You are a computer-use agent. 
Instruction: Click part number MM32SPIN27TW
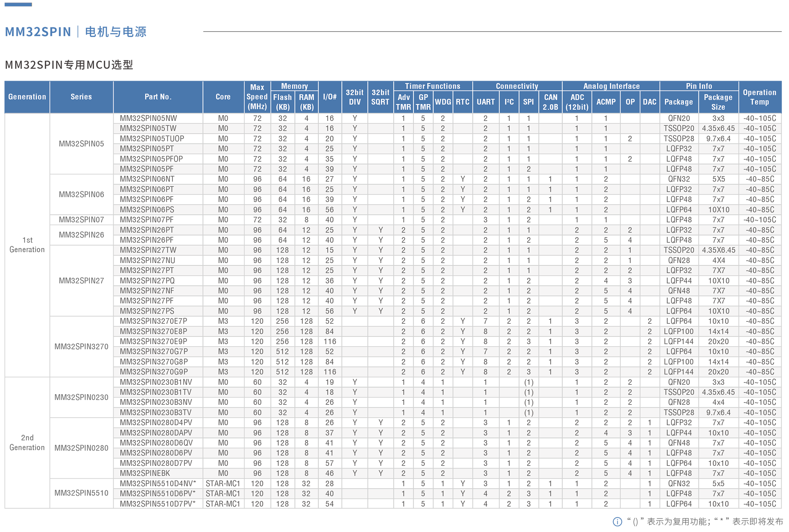pos(148,250)
